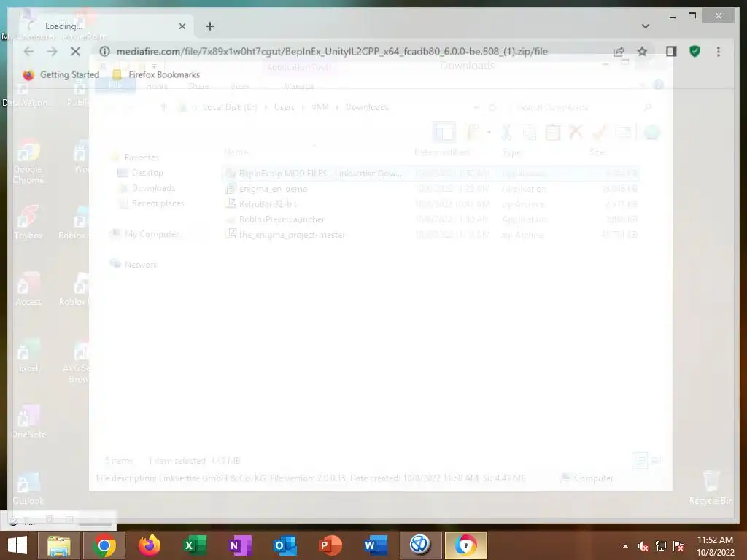Expand the tab search chevron
The width and height of the screenshot is (747, 560).
pyautogui.click(x=646, y=26)
